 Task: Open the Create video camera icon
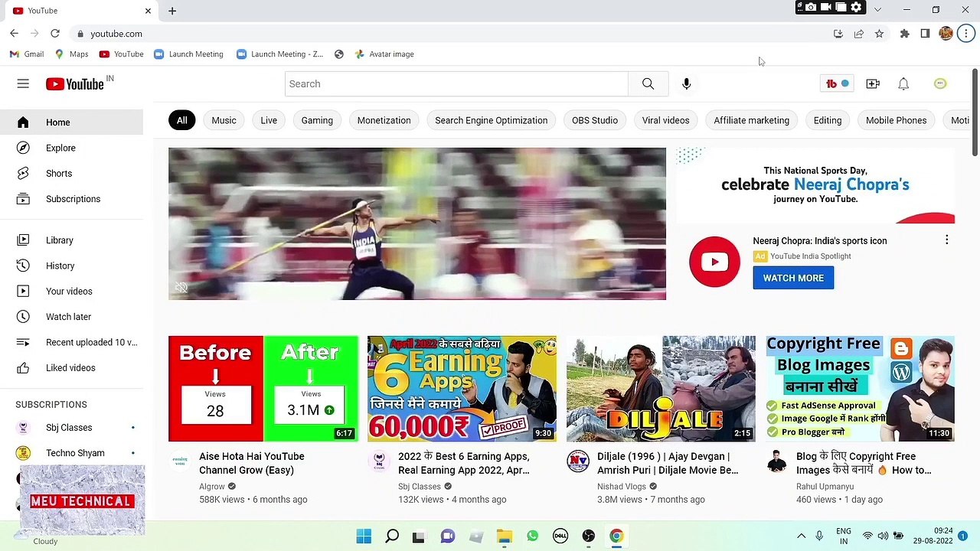point(873,83)
